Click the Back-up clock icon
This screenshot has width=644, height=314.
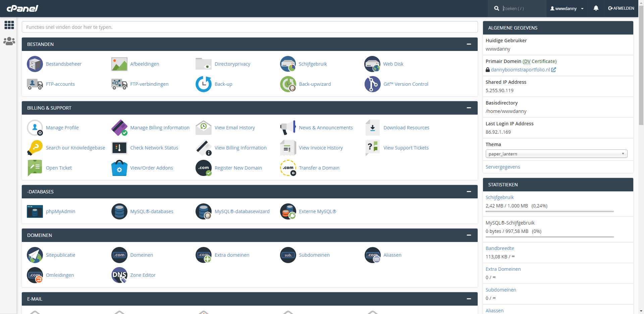204,84
